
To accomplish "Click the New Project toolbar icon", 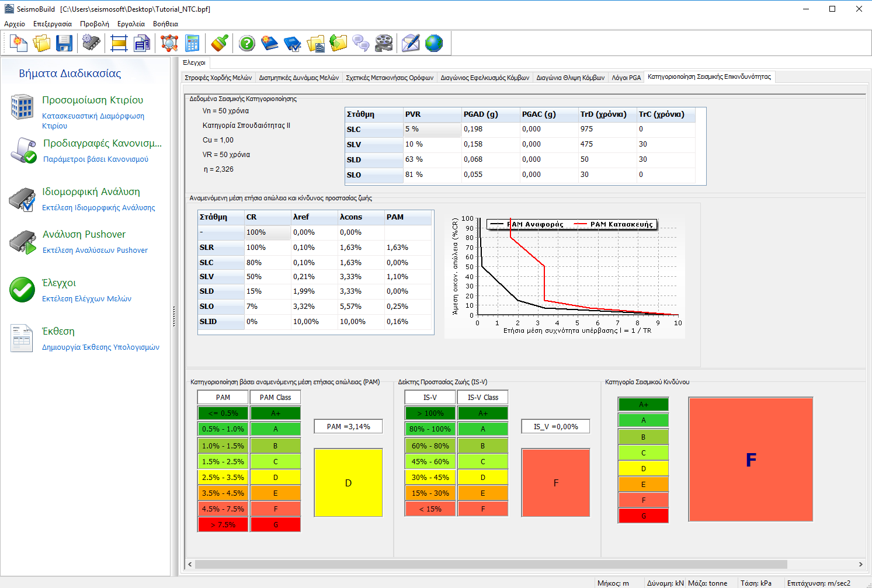I will click(x=19, y=43).
